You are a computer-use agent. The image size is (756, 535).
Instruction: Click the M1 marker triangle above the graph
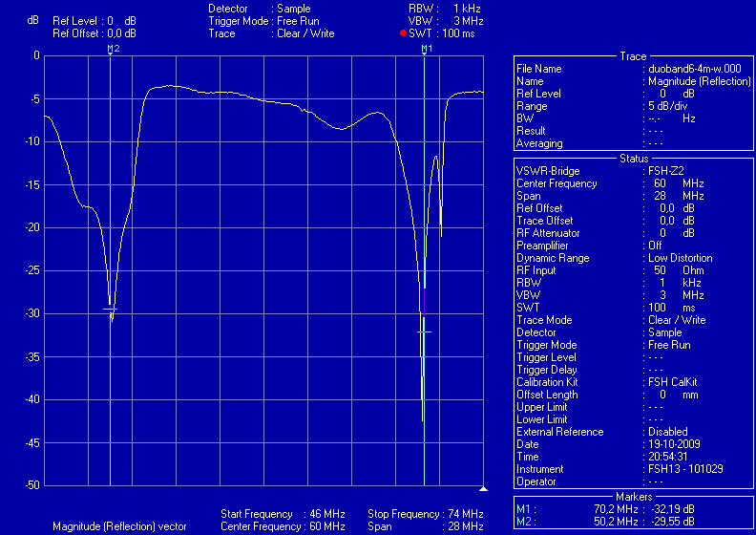click(x=425, y=53)
